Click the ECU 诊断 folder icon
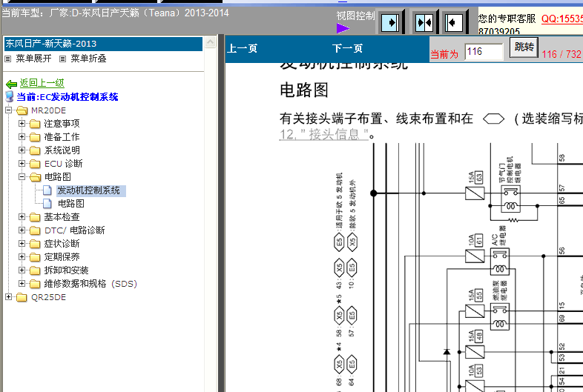Screen dimensions: 583x392 click(x=35, y=164)
